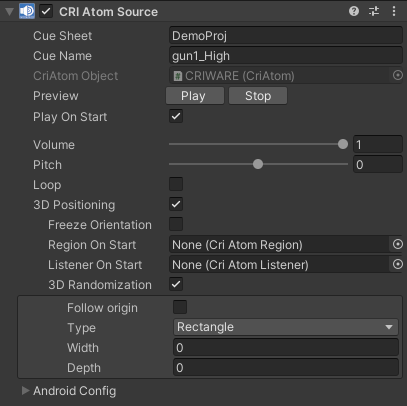This screenshot has width=407, height=406.
Task: Click the Type label
Action: pos(81,328)
